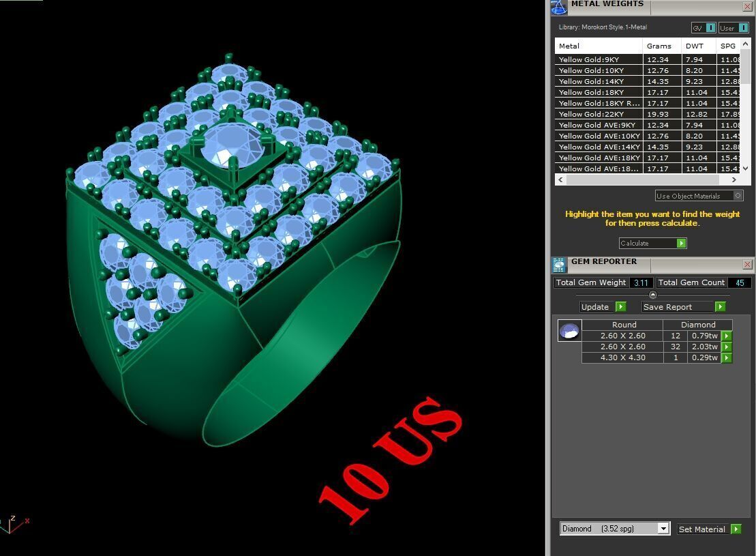Click green arrow beside Set Material

point(736,529)
